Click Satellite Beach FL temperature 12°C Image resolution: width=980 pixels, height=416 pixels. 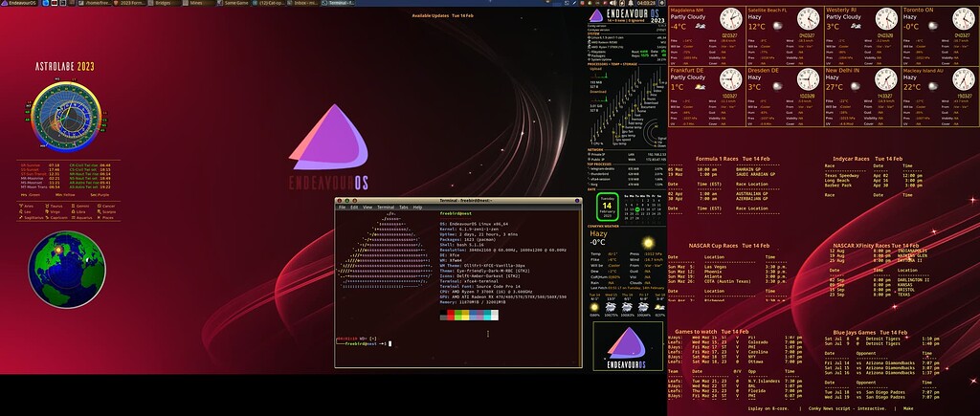756,27
